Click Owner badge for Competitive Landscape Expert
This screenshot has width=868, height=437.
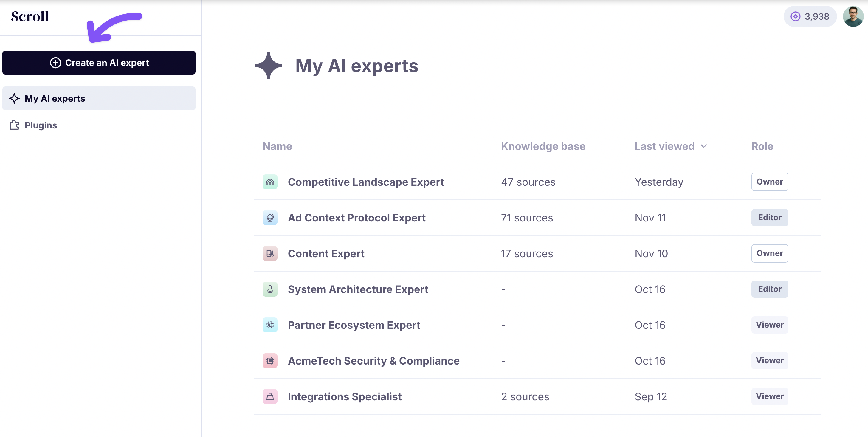coord(769,182)
